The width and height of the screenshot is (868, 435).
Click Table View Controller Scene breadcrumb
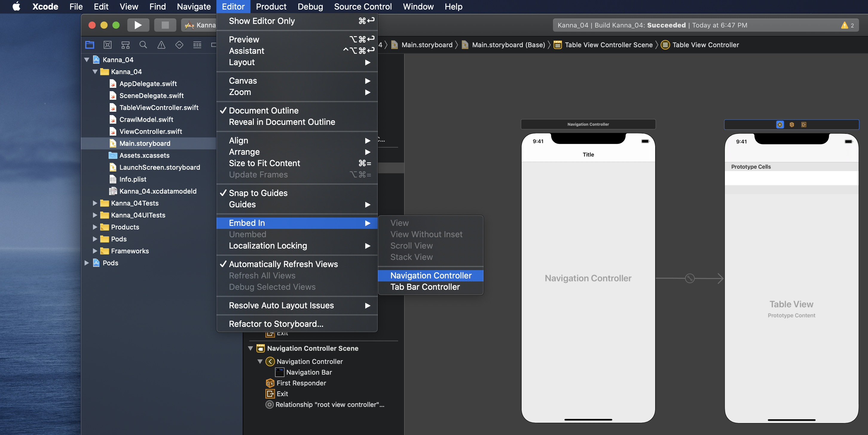[x=608, y=45]
